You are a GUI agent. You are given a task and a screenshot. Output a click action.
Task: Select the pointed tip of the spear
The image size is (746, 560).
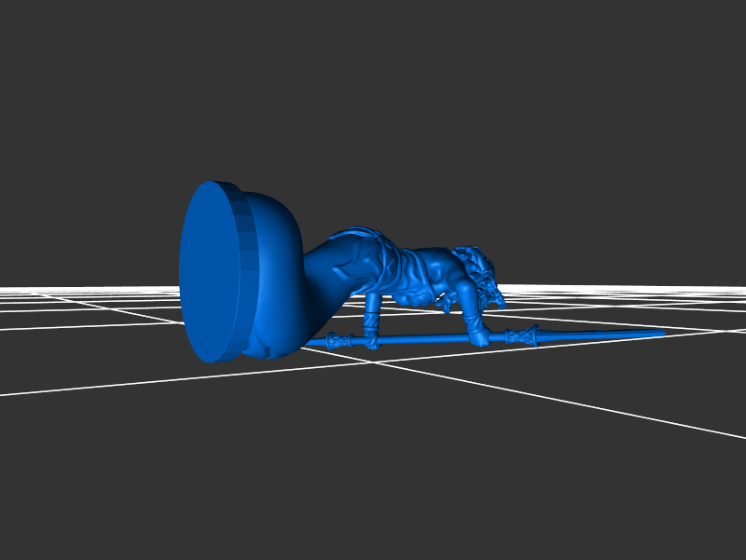coord(657,332)
